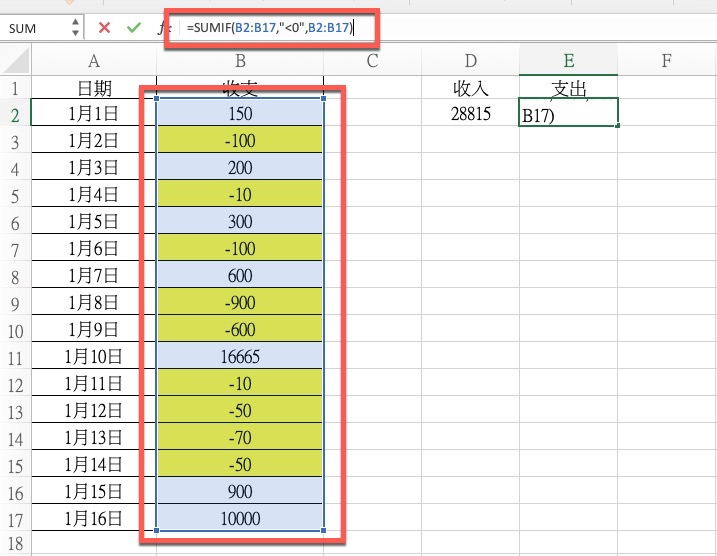The image size is (717, 556).
Task: Select the -100 cell beside 1月6日
Action: (x=240, y=248)
